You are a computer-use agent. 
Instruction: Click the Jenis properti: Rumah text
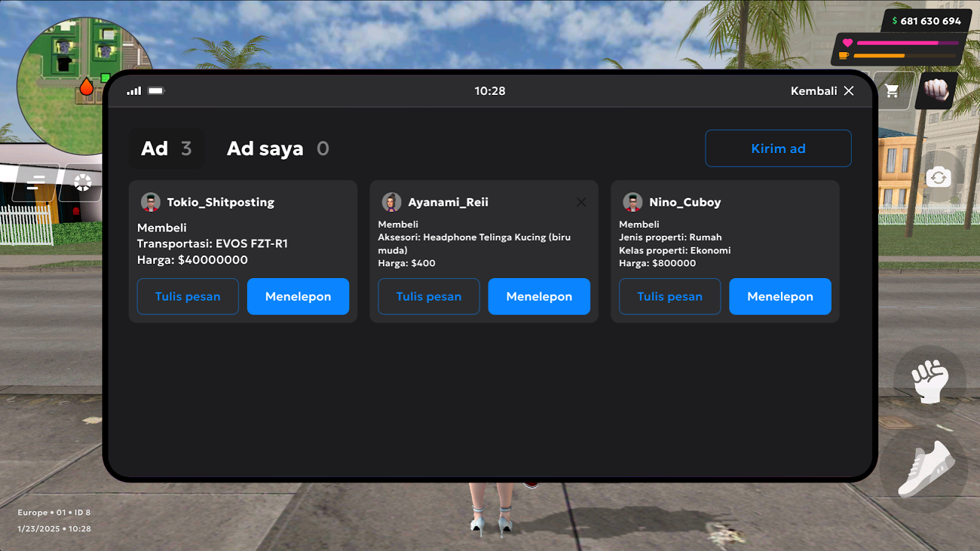click(x=670, y=237)
